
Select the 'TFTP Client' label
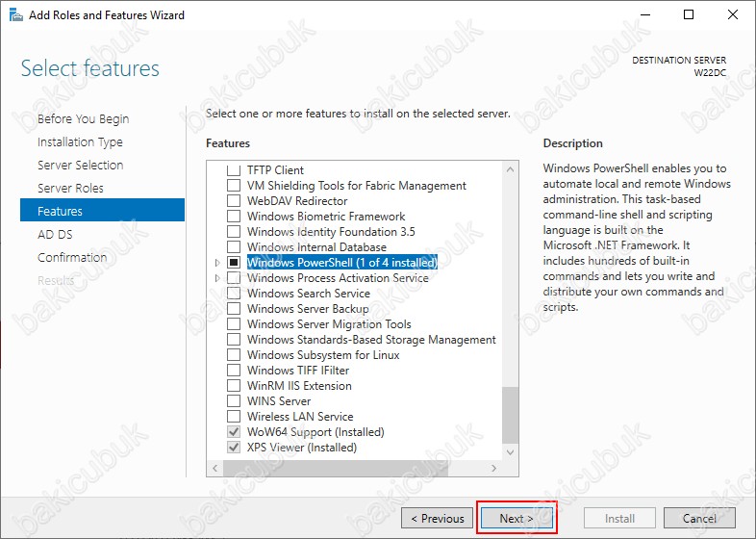275,169
